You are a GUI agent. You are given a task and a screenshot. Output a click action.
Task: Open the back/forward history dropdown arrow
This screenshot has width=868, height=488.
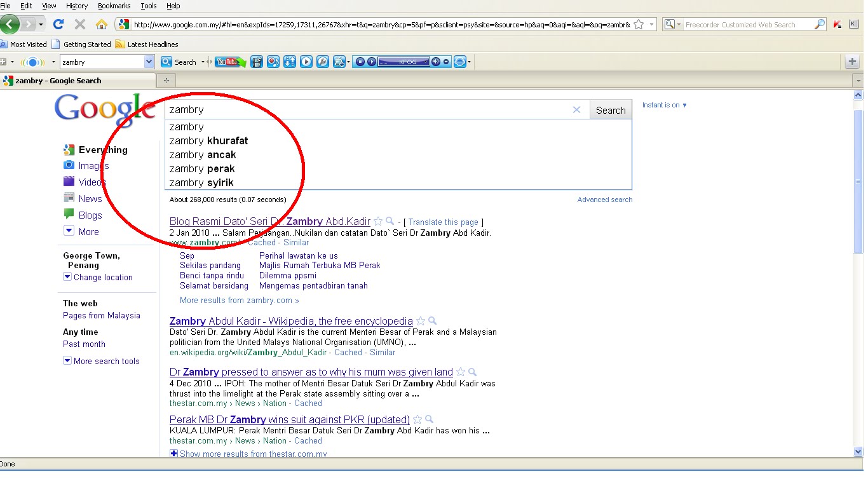pyautogui.click(x=41, y=24)
